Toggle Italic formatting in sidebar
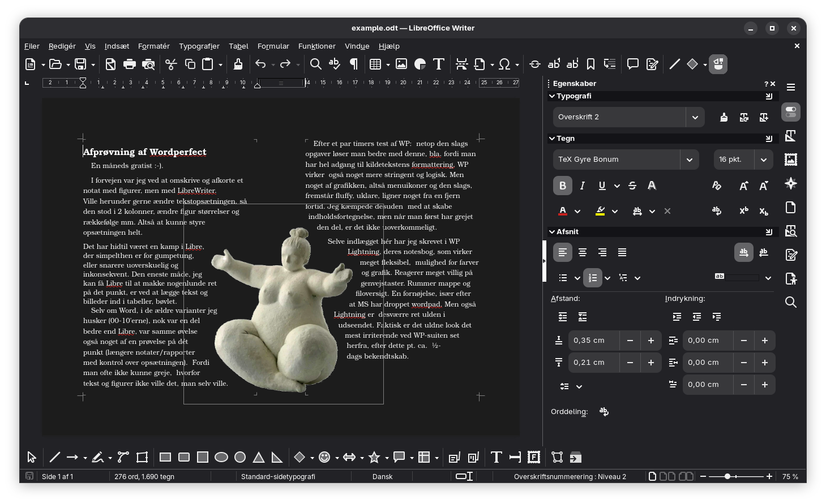Screen dimensions: 826x504 click(x=582, y=186)
